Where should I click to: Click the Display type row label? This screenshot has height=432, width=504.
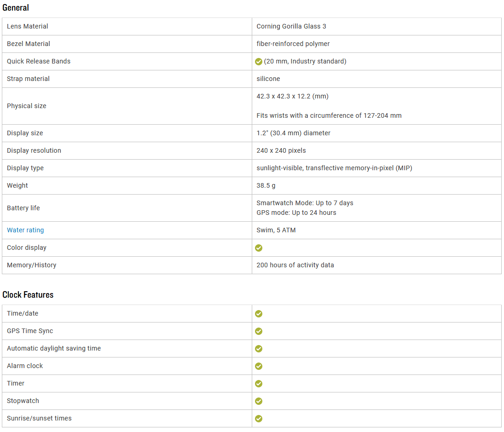point(25,168)
